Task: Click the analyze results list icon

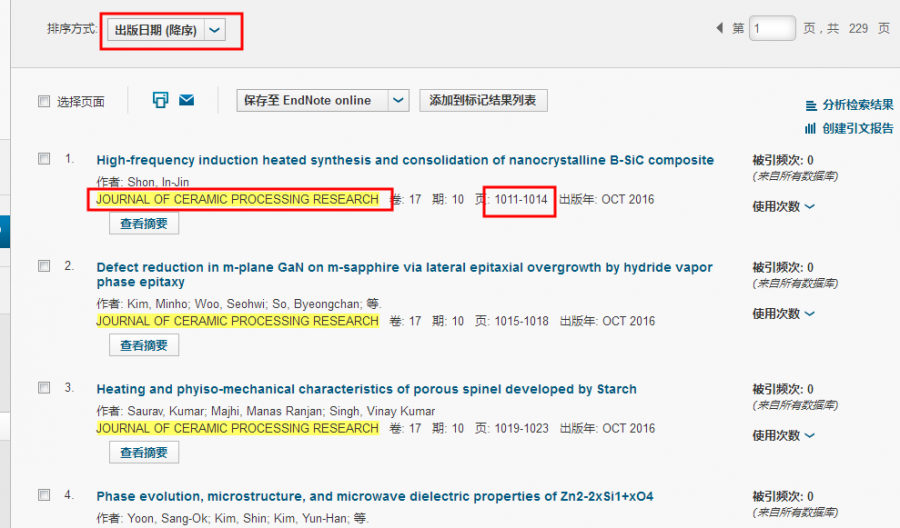Action: [x=810, y=105]
